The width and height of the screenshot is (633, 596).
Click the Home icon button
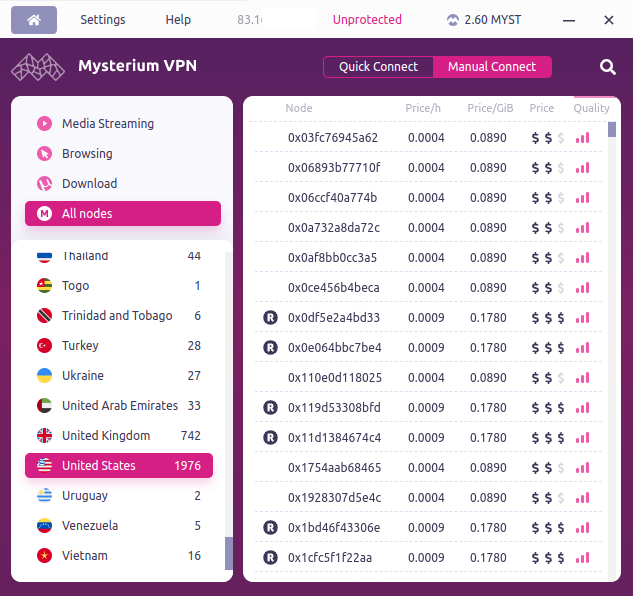click(34, 20)
